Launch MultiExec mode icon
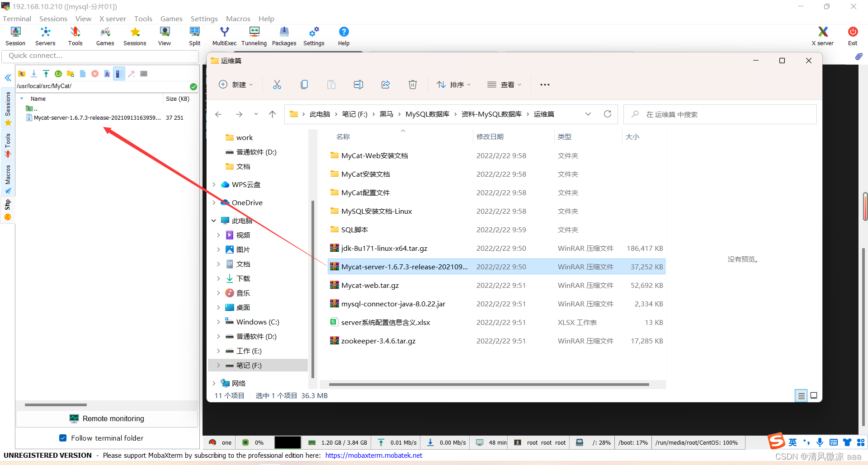Image resolution: width=868 pixels, height=465 pixels. [x=224, y=36]
